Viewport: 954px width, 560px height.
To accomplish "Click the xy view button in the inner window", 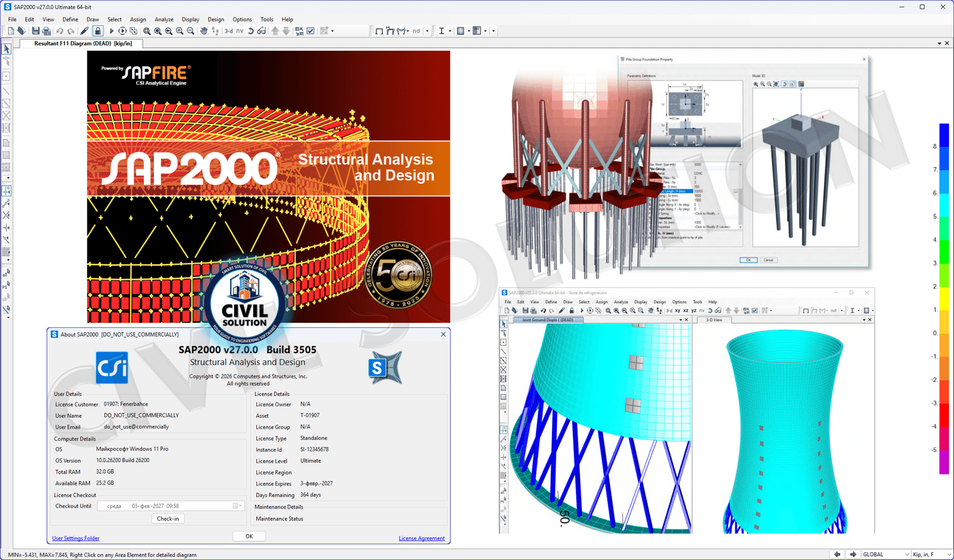I will pyautogui.click(x=677, y=311).
